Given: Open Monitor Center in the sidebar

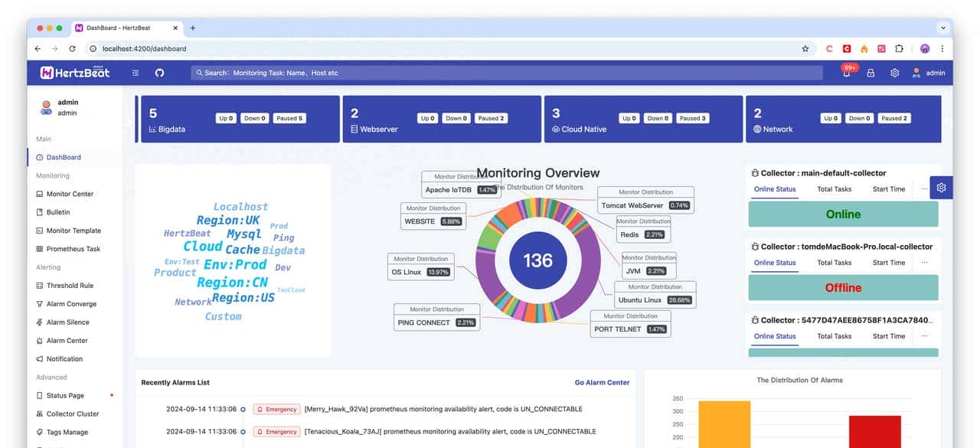Looking at the screenshot, I should point(70,194).
